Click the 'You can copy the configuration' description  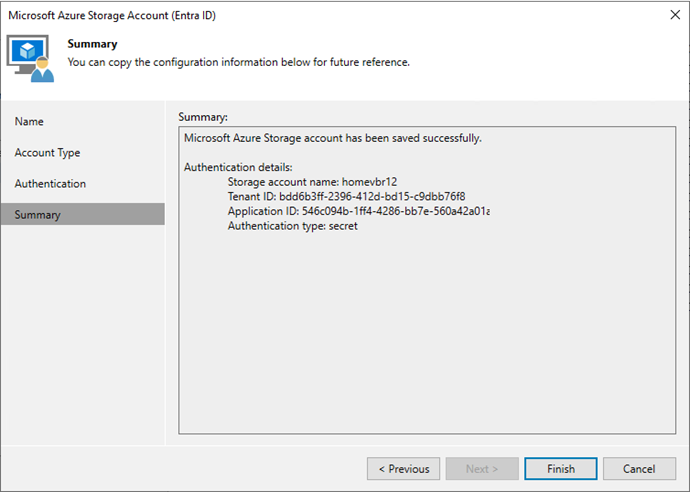239,62
